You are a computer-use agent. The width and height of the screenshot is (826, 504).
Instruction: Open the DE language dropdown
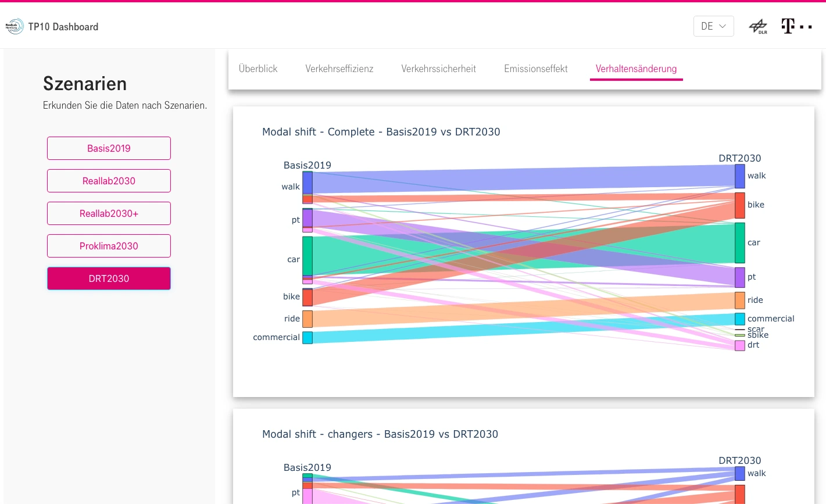(x=713, y=26)
